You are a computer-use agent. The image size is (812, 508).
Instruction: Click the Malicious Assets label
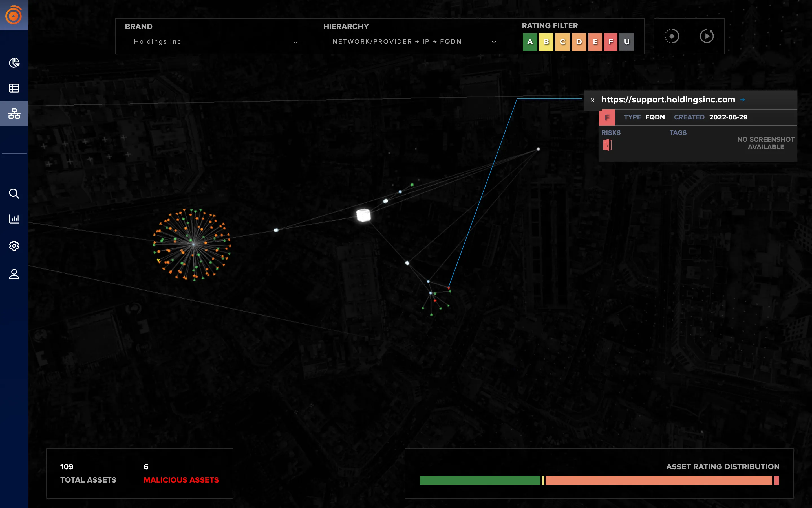(181, 480)
